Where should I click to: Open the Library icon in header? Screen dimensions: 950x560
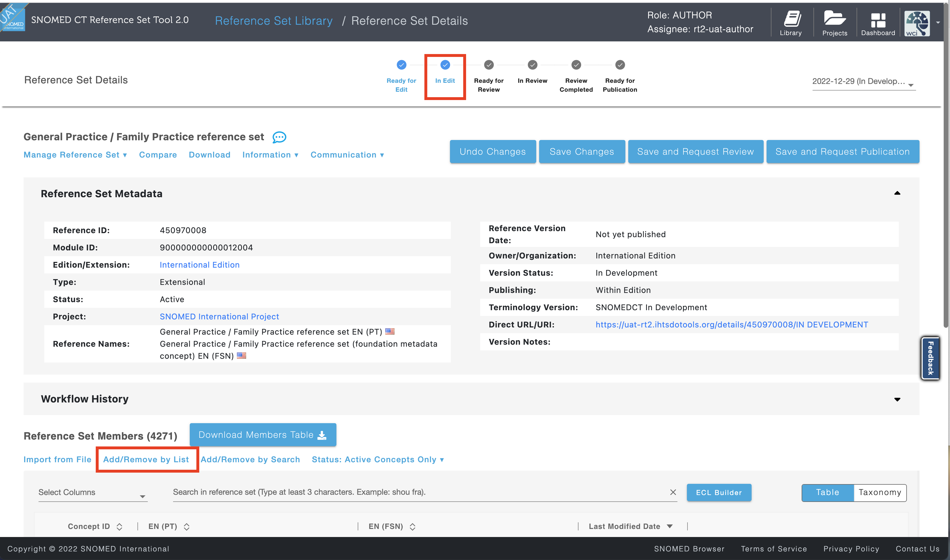point(791,23)
